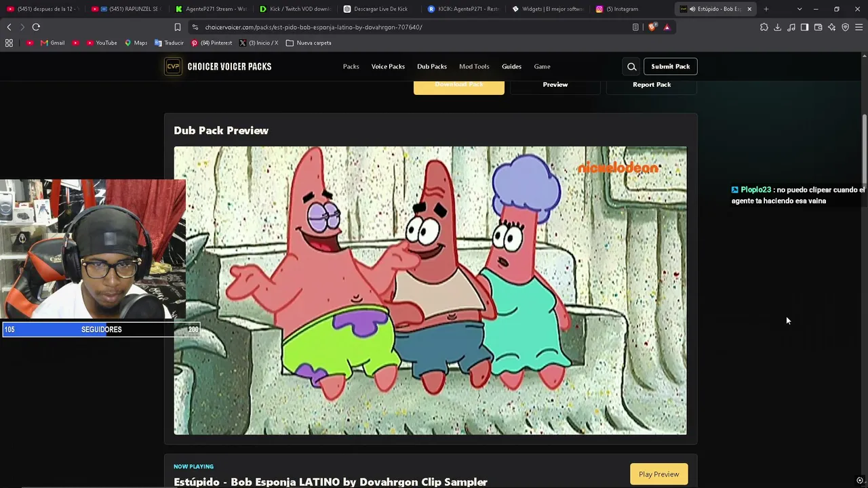
Task: Open the media playlist music note icon
Action: tap(791, 27)
